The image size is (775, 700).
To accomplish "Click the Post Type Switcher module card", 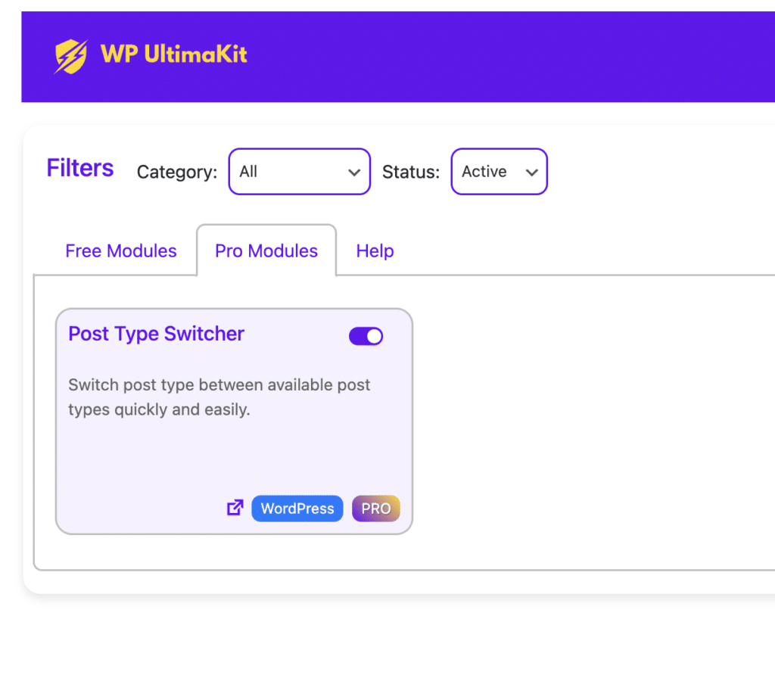I will tap(235, 420).
